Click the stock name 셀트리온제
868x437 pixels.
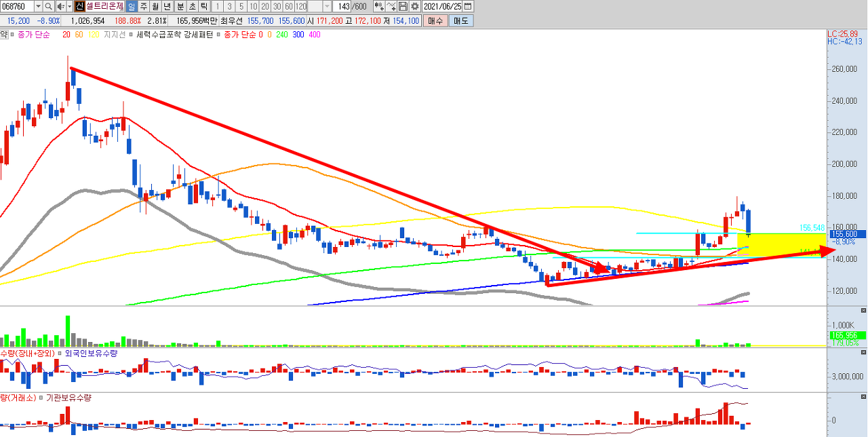[104, 6]
